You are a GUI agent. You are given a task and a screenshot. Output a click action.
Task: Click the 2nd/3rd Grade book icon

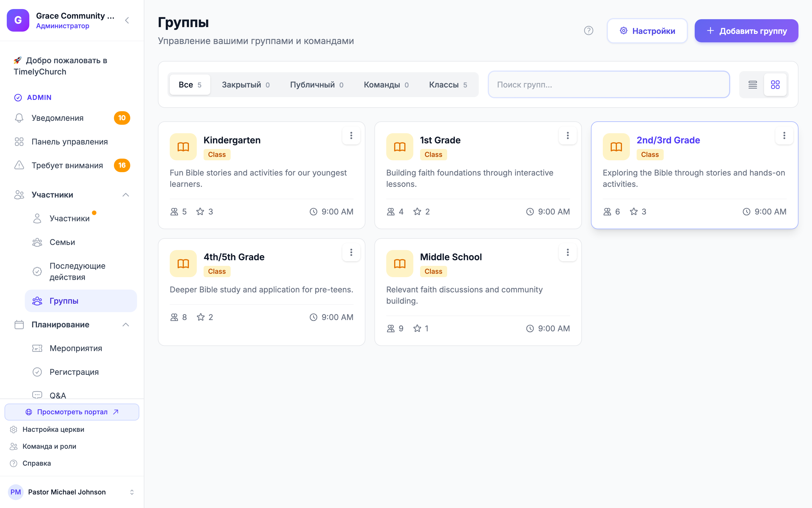(616, 147)
